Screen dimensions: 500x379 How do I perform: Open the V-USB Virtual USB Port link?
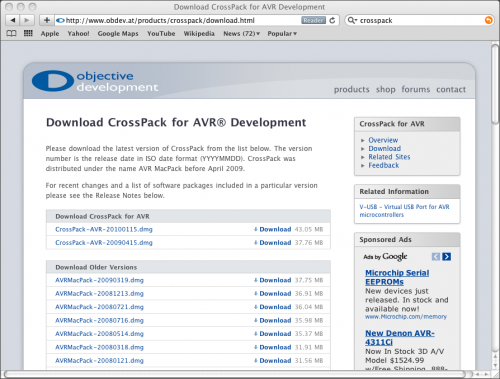click(404, 211)
